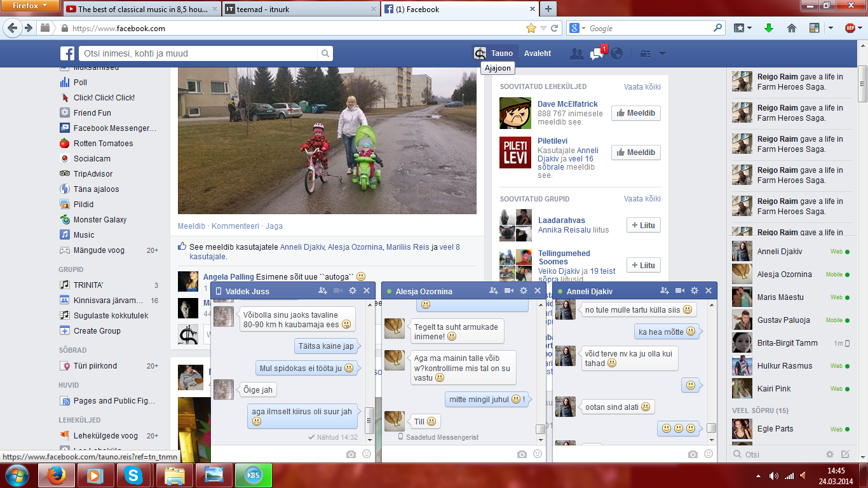
Task: Open emoticon picker in Valdek Juss chat
Action: tap(367, 454)
